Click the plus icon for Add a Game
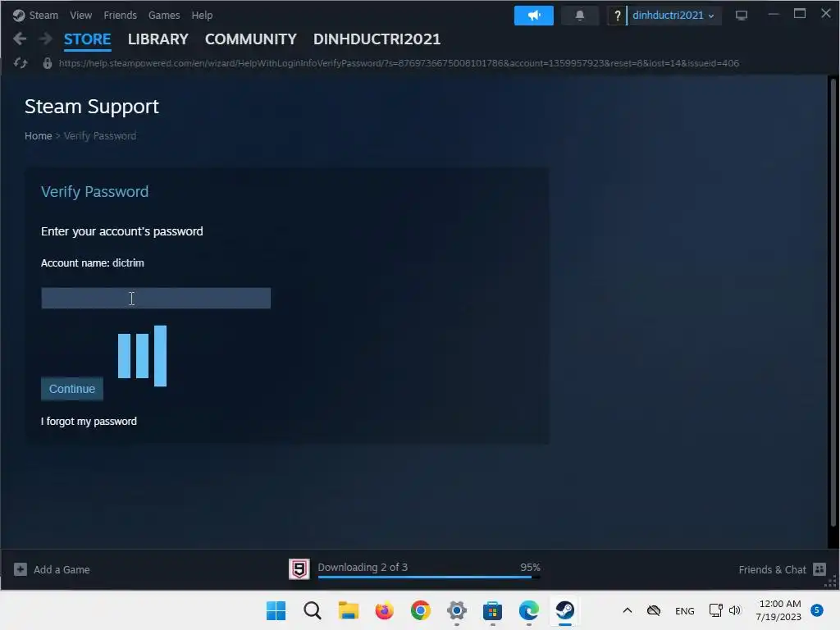 [21, 569]
